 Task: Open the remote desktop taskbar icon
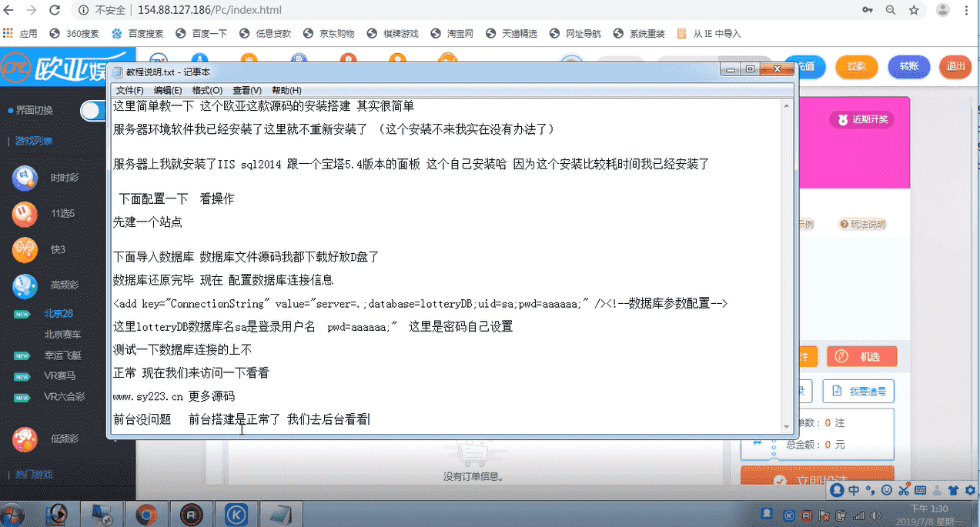102,514
